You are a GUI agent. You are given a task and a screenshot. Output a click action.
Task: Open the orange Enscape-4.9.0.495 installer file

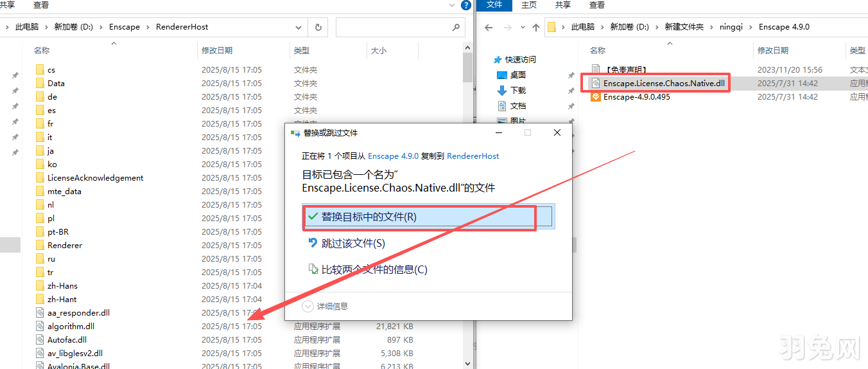tap(635, 96)
